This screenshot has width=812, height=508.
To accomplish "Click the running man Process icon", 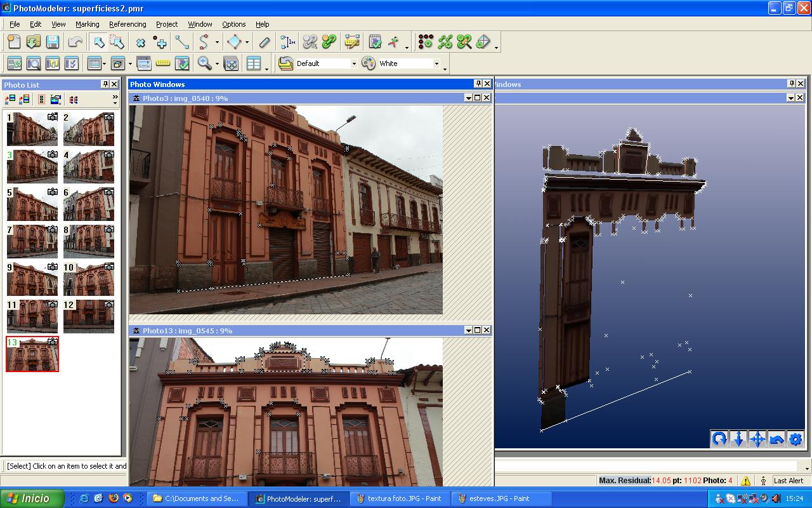I will (x=395, y=42).
